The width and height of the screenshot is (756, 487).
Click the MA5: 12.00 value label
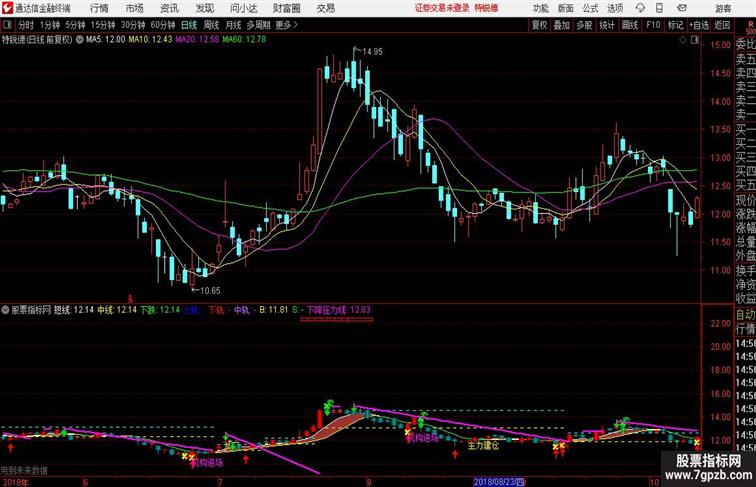point(106,40)
